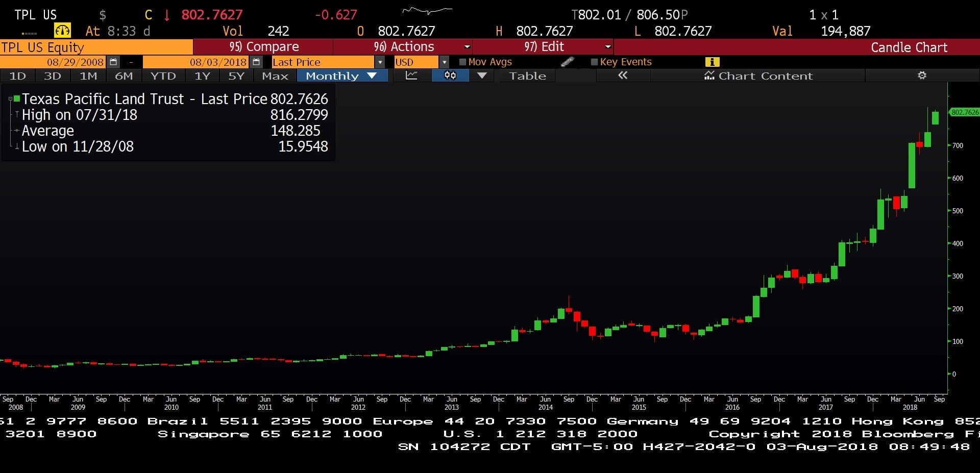Select the YTD range tab
This screenshot has width=980, height=473.
[x=163, y=76]
